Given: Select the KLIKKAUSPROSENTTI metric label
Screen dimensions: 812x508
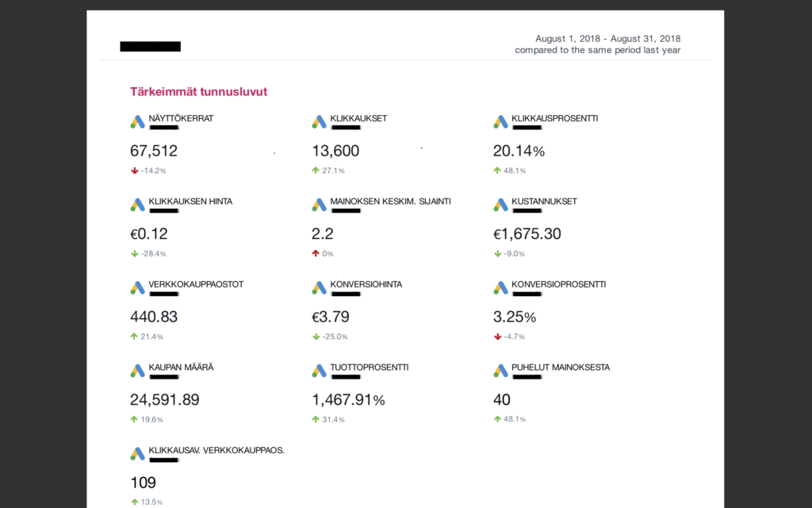Looking at the screenshot, I should [x=554, y=118].
